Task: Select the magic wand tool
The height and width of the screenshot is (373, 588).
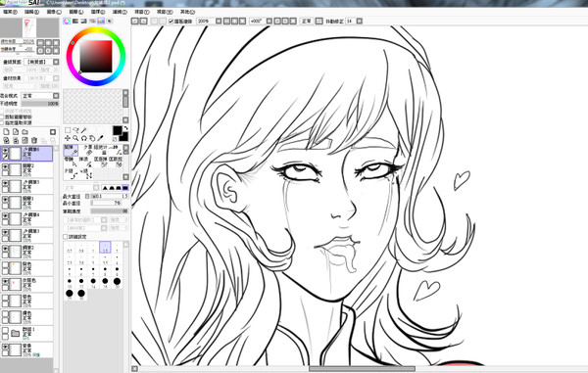Action: point(84,130)
